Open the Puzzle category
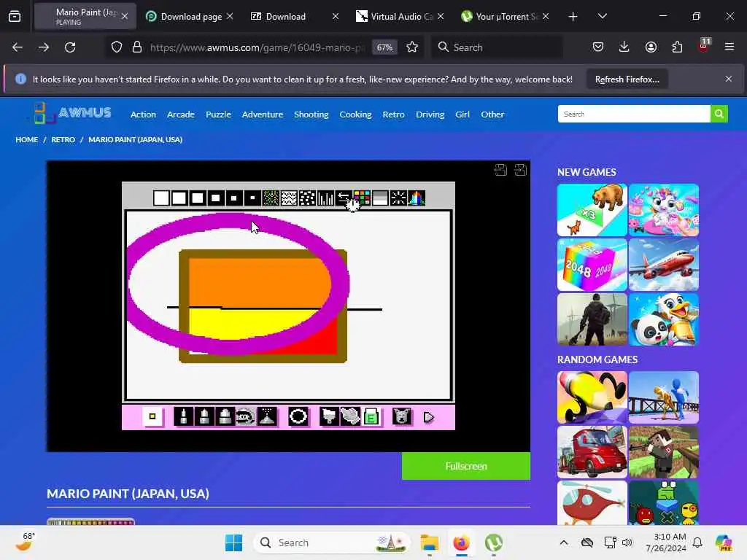 tap(218, 114)
